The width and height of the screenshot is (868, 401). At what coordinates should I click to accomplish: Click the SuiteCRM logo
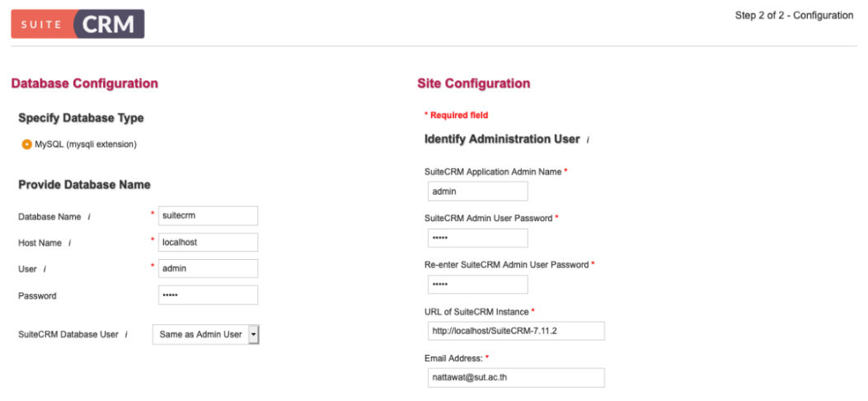(x=78, y=24)
